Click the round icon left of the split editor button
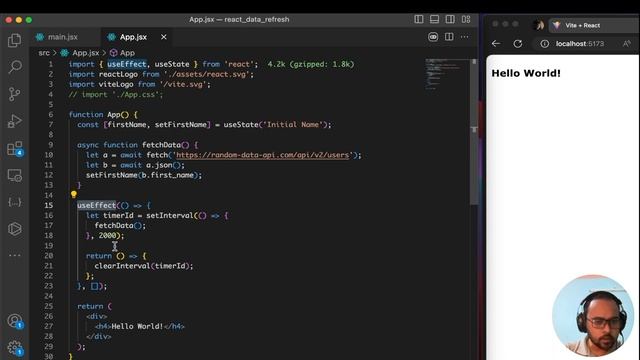The image size is (640, 360). 433,37
